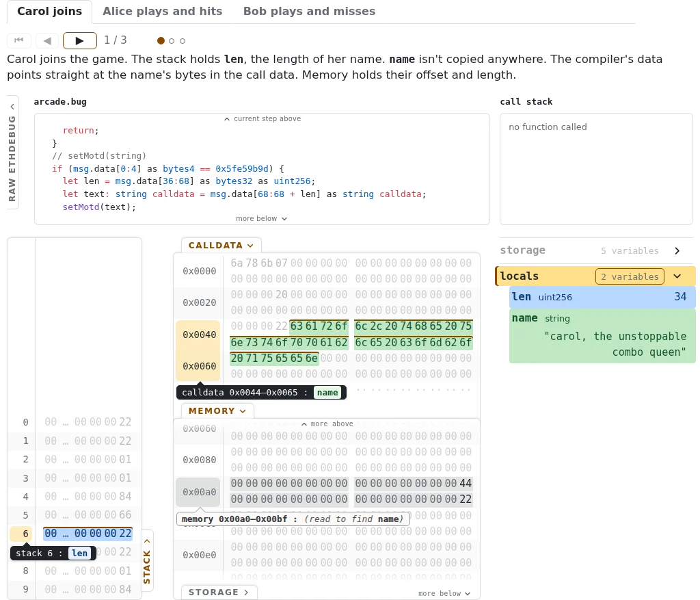Select calldata row 0x0020 address

click(199, 302)
